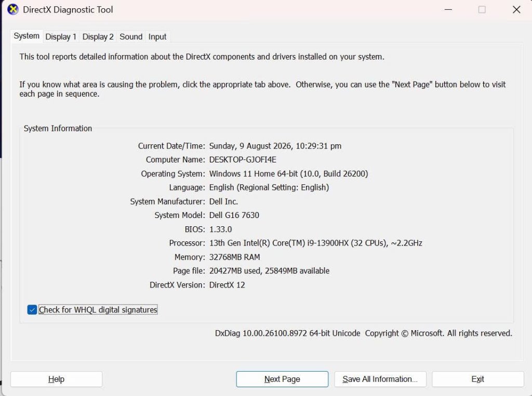Click the DirectX 12 version value
The height and width of the screenshot is (396, 532).
click(x=227, y=285)
